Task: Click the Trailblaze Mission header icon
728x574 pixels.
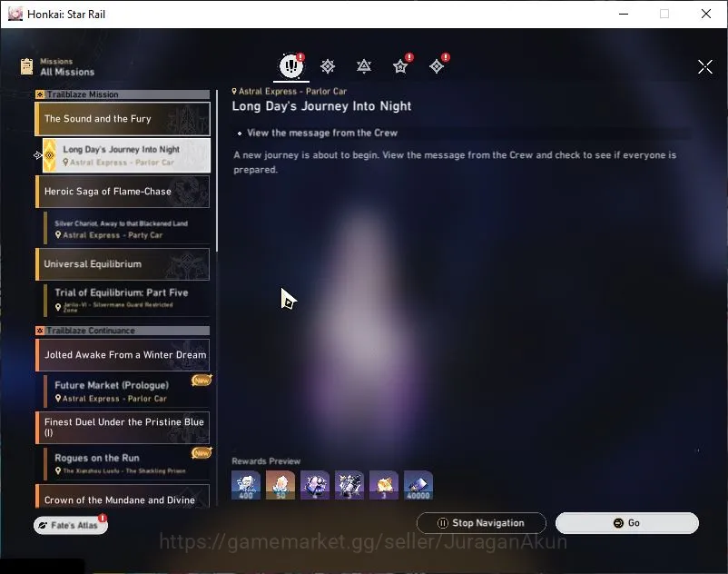Action: coord(40,94)
